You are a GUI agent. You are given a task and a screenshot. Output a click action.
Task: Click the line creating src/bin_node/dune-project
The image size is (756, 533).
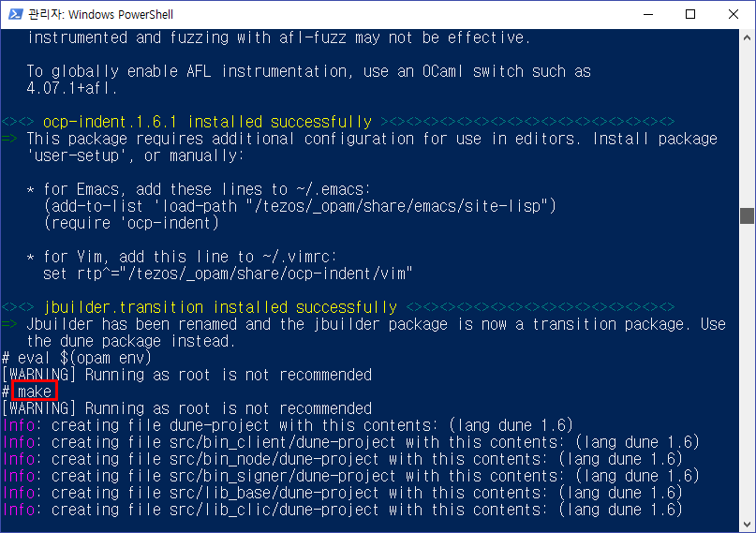coord(343,459)
